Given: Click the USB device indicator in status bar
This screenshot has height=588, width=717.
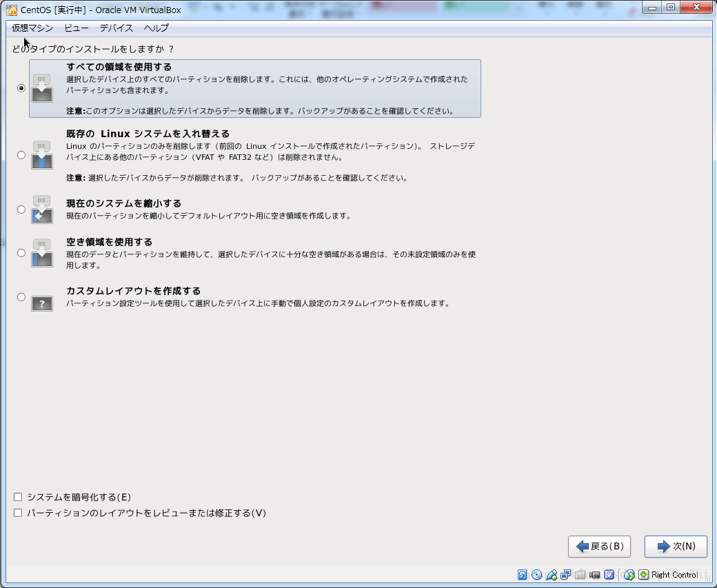Looking at the screenshot, I should coord(552,575).
